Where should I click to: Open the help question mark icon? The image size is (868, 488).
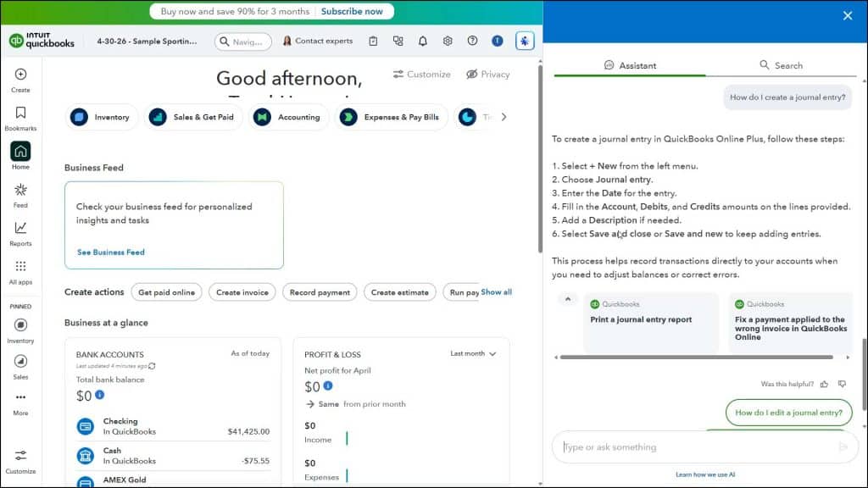pos(472,41)
